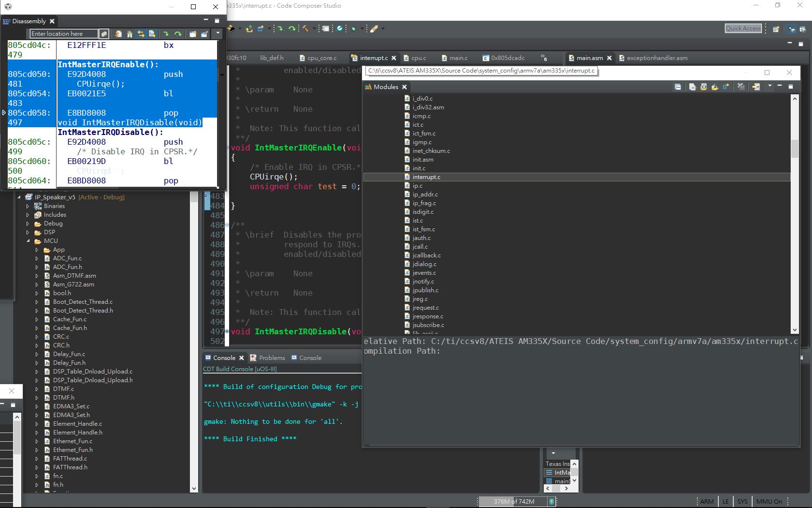Viewport: 812px width, 508px height.
Task: Open the Problems tab
Action: 272,358
